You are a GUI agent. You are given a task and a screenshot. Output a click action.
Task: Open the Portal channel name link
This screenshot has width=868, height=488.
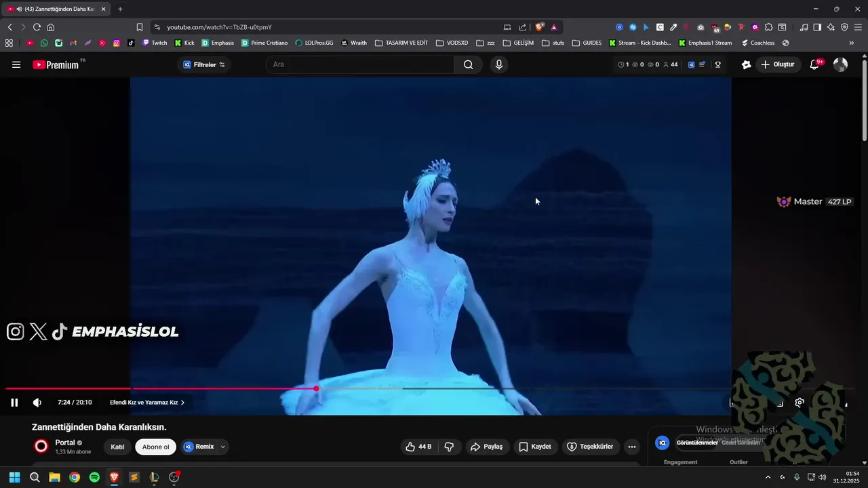pos(65,443)
